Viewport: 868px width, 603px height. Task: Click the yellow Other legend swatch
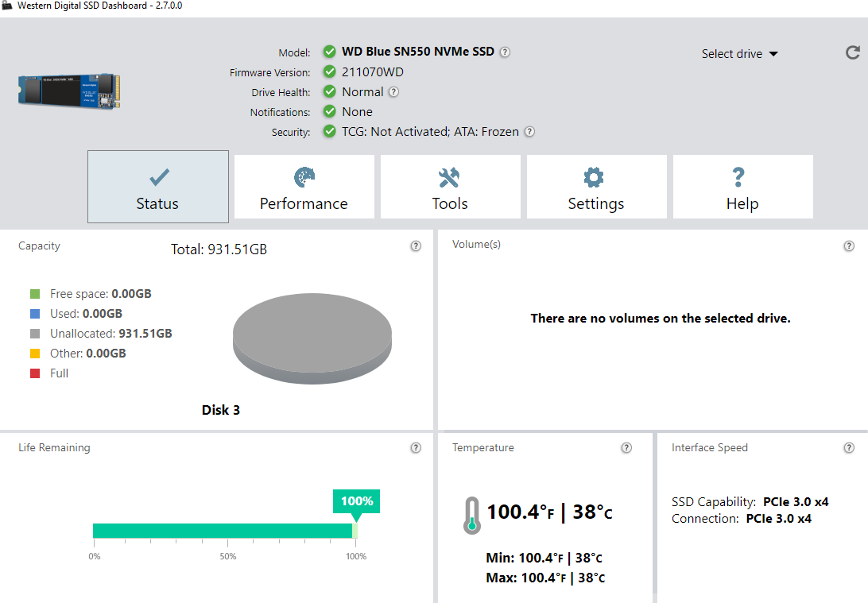coord(35,354)
